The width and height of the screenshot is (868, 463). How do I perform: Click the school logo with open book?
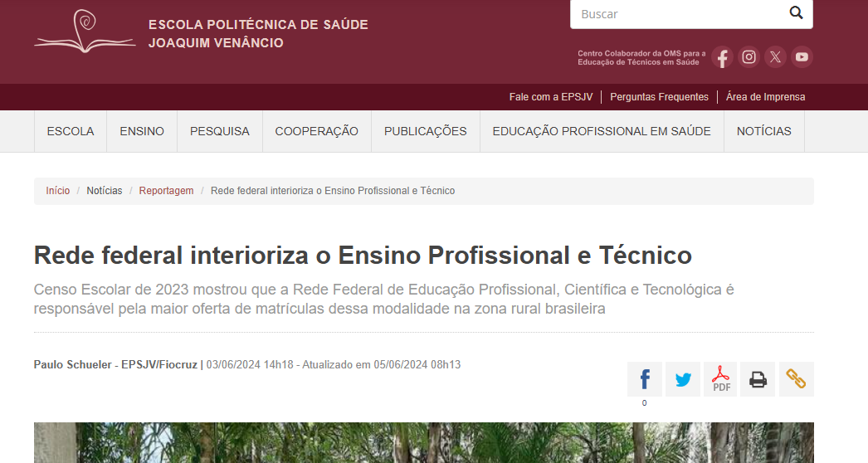point(85,32)
